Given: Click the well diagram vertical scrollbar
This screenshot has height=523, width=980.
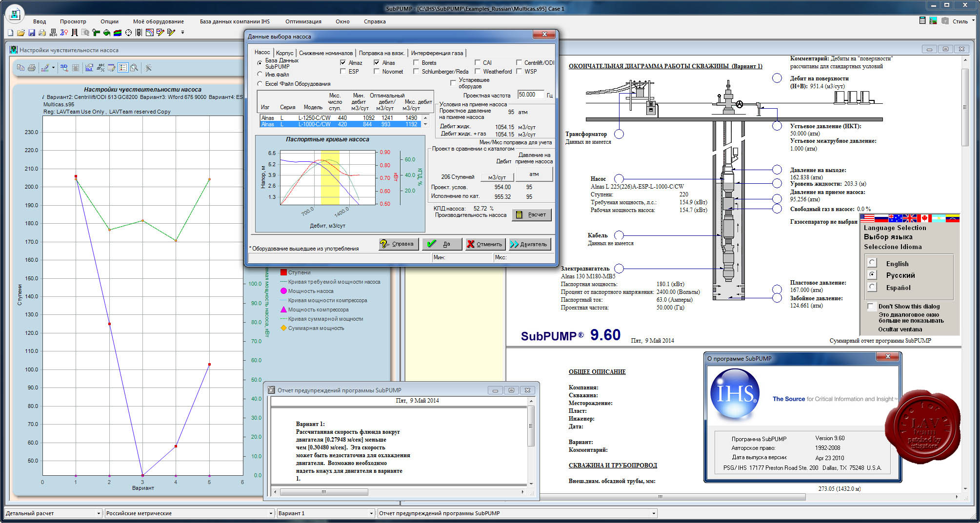Looking at the screenshot, I should [965, 273].
